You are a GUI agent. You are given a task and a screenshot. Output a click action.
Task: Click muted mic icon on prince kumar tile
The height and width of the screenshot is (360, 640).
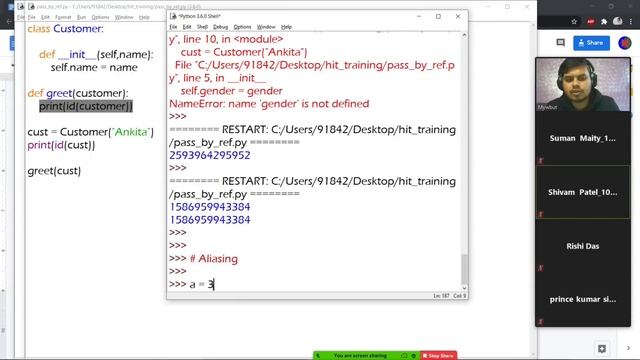(x=541, y=322)
